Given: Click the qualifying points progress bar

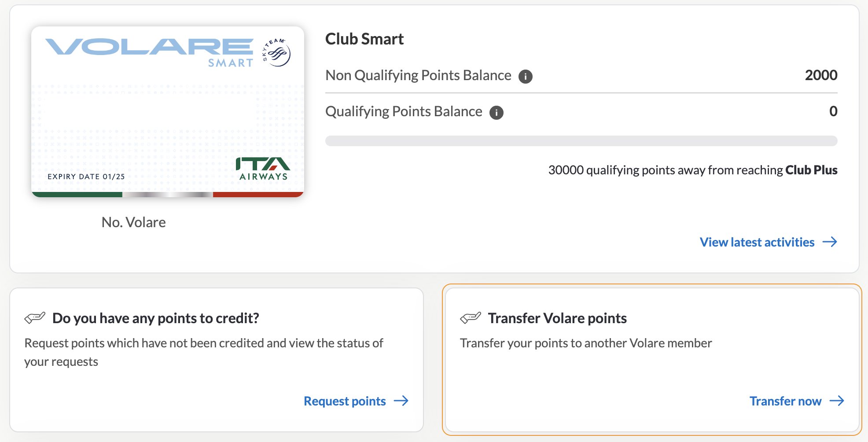Looking at the screenshot, I should click(581, 141).
